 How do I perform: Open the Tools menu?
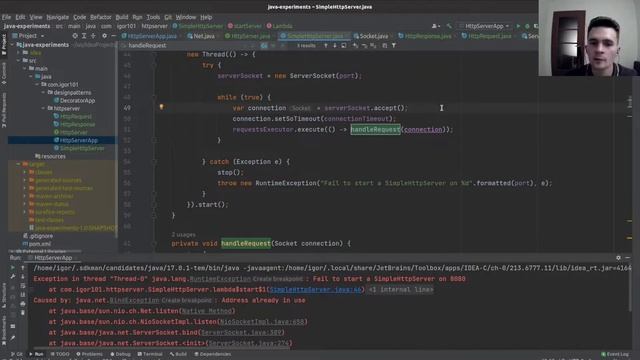click(153, 17)
